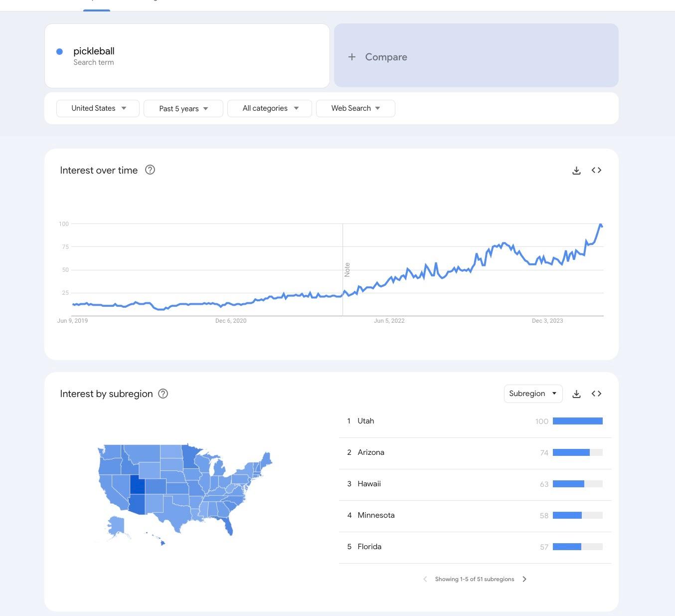This screenshot has width=675, height=616.
Task: Open help for Interest by subregion
Action: point(163,394)
